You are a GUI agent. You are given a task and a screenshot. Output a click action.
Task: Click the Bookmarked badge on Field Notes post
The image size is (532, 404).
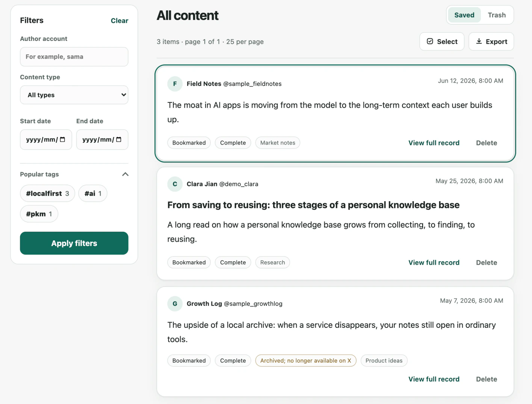tap(189, 143)
